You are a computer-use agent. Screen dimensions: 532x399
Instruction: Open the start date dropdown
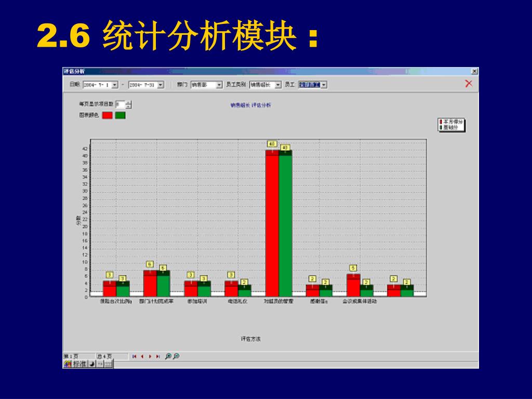click(115, 85)
